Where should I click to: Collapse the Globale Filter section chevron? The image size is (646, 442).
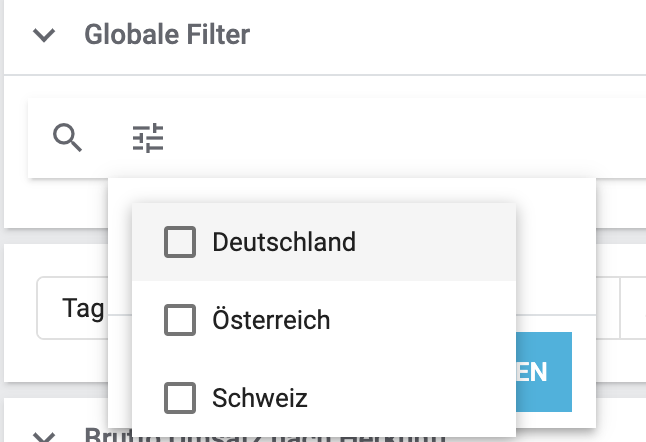[x=43, y=35]
